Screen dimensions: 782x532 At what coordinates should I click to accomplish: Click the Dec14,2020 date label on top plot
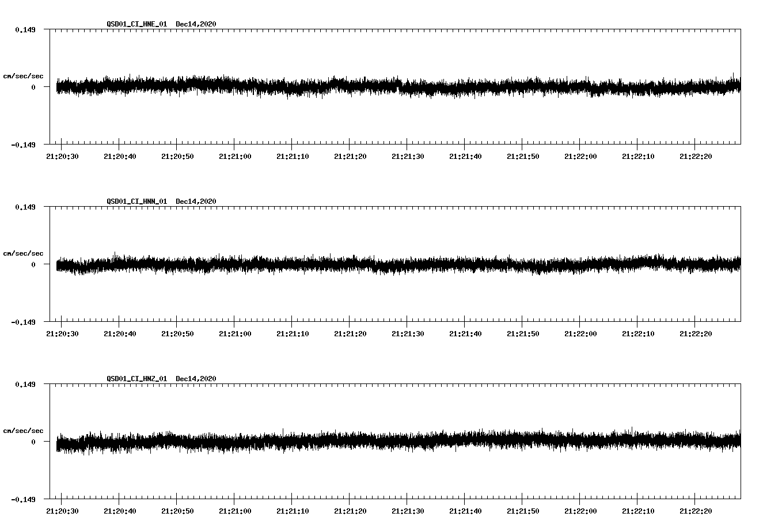(196, 24)
